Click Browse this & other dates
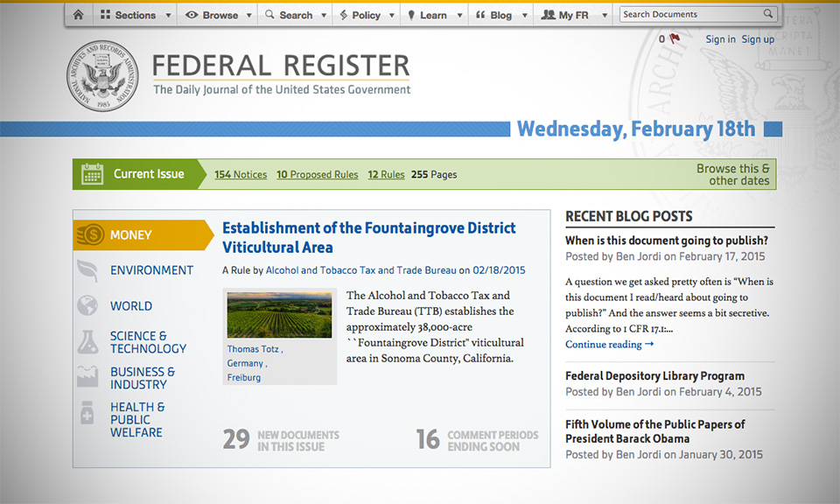Screen dimensions: 840x504 (732, 174)
